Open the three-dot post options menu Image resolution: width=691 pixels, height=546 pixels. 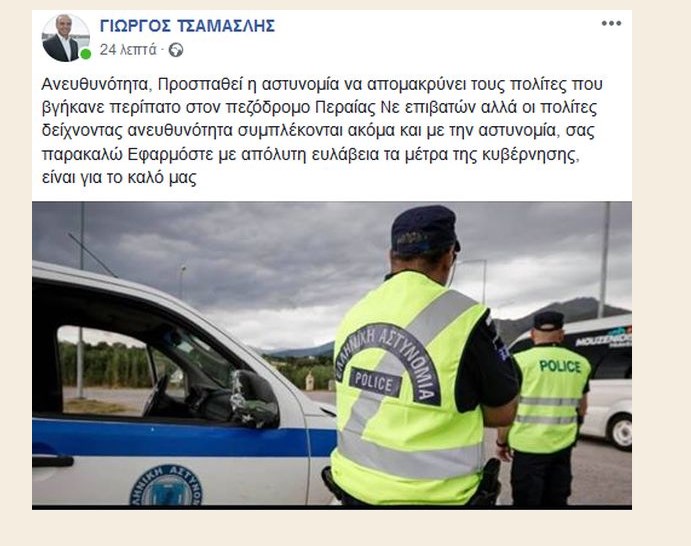[611, 23]
